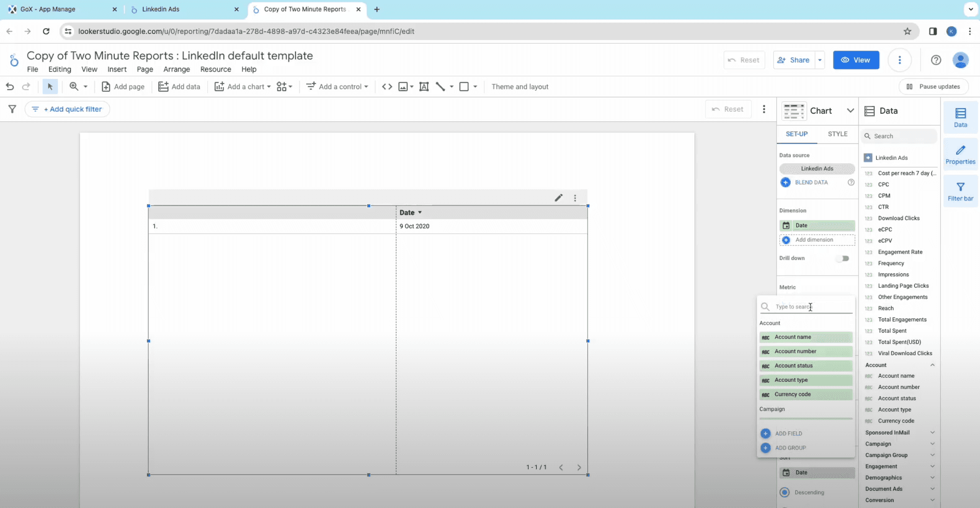Select the text box tool

click(424, 87)
